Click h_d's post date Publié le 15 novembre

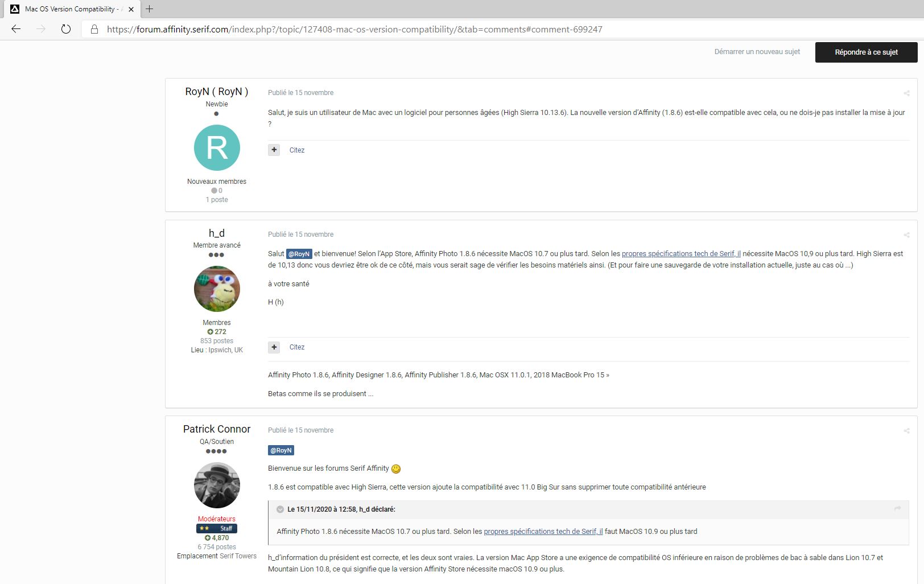coord(301,235)
